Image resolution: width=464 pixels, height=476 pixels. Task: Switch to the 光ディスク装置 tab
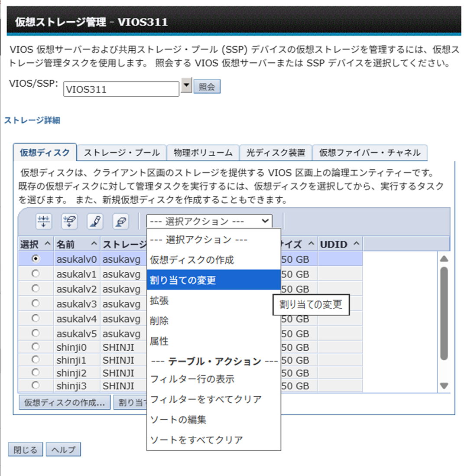pyautogui.click(x=276, y=153)
